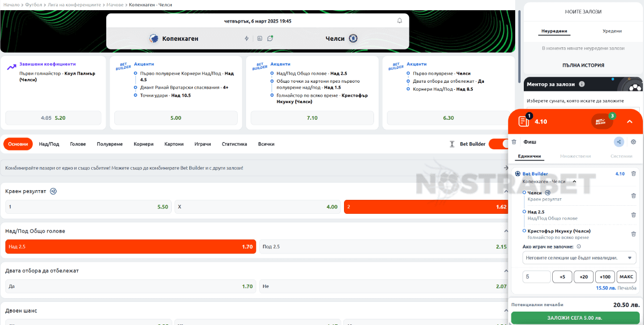Image resolution: width=644 pixels, height=325 pixels.
Task: Click the +2 badge next to Краен резултат
Action: (x=53, y=191)
